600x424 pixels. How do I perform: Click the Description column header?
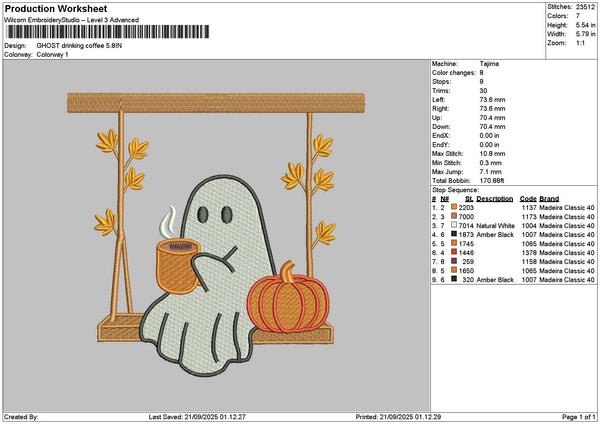(494, 197)
